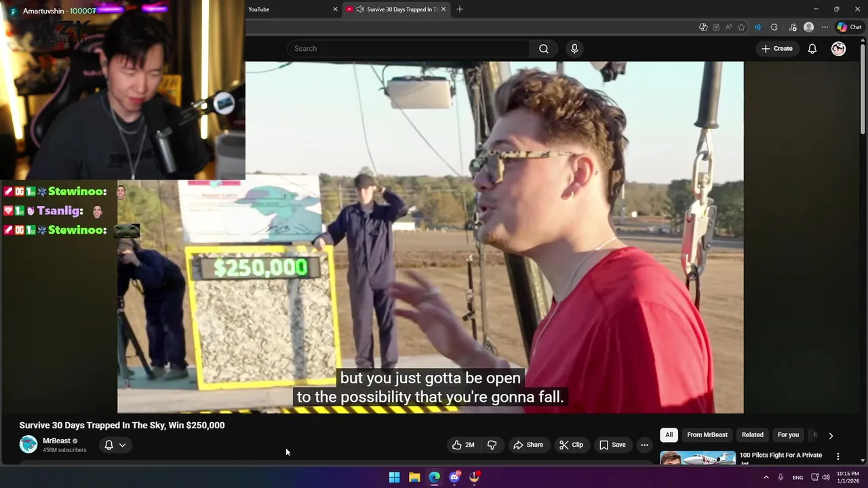
Task: Open the taskbar app with red dot
Action: (475, 477)
